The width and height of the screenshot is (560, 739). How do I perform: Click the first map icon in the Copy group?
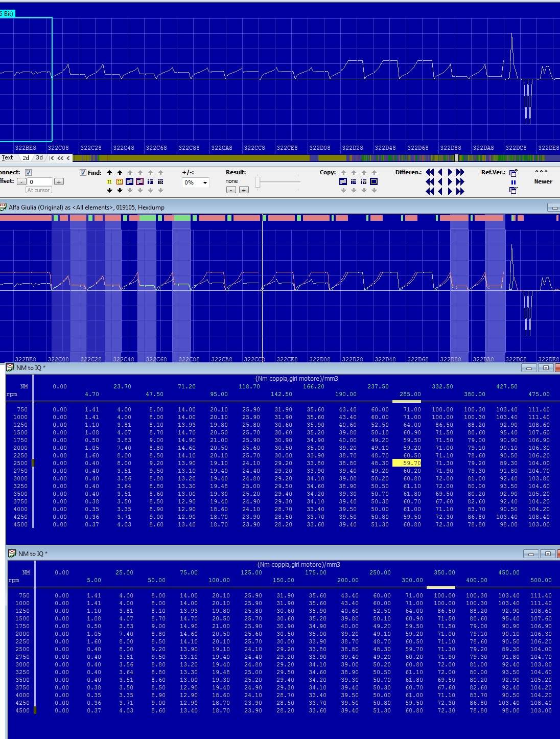coord(343,181)
